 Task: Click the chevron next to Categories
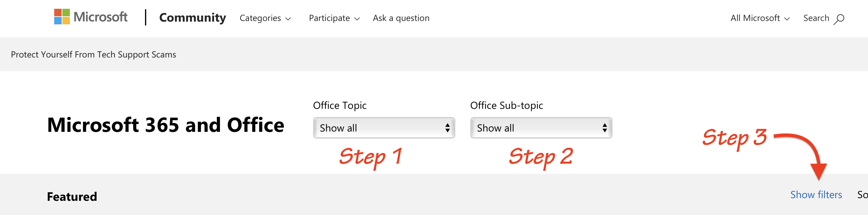coord(288,19)
